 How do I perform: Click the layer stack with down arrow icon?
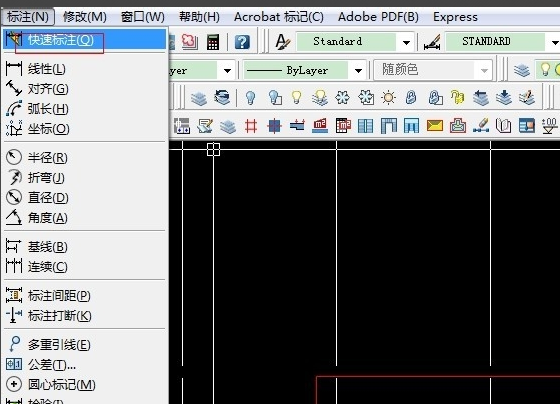(504, 97)
